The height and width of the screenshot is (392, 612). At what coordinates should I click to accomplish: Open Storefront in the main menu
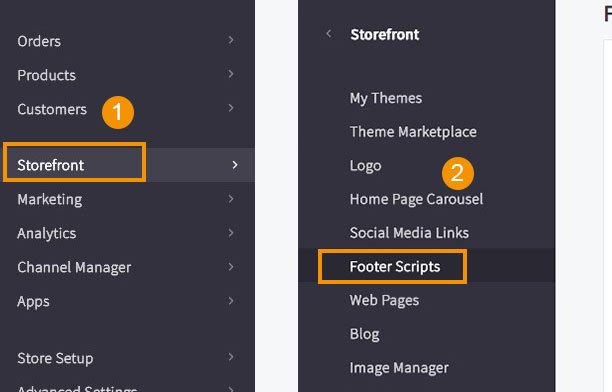(x=50, y=165)
